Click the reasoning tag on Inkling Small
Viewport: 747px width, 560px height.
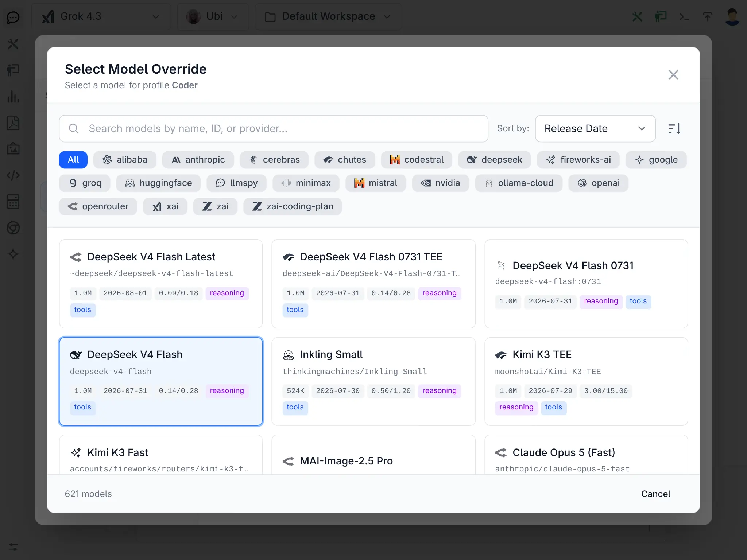pos(440,391)
